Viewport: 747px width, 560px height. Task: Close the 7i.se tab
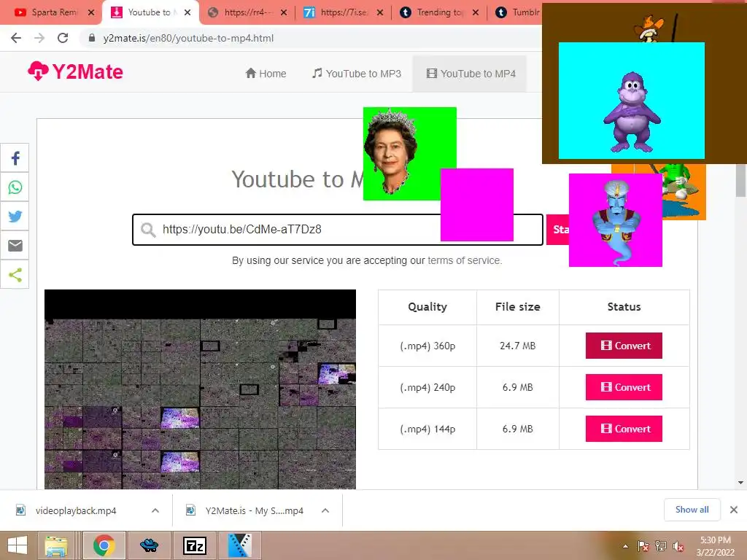point(379,13)
